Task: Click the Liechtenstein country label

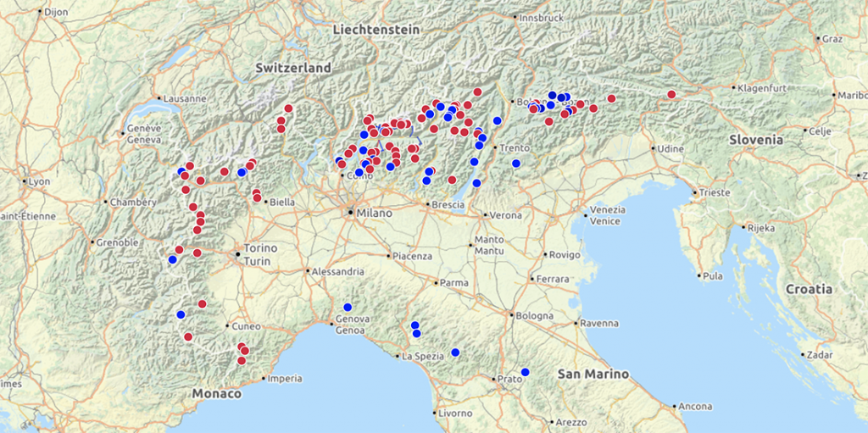Action: coord(376,30)
